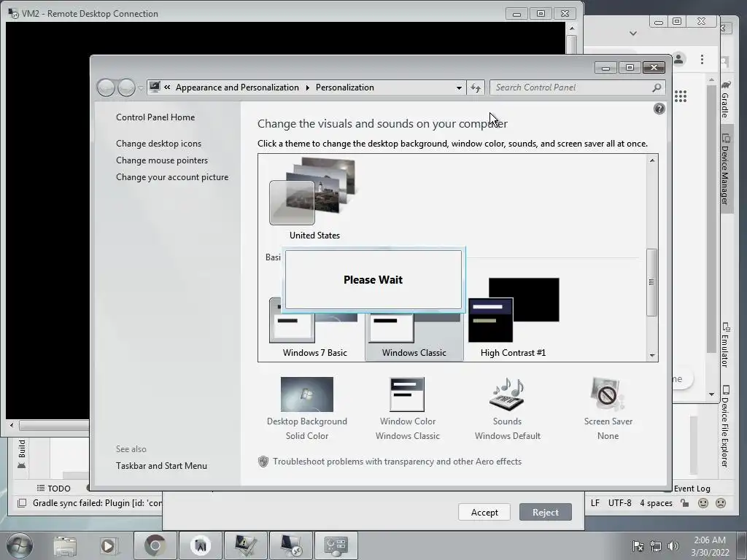
Task: Open the Chrome three-dot menu
Action: (x=702, y=59)
